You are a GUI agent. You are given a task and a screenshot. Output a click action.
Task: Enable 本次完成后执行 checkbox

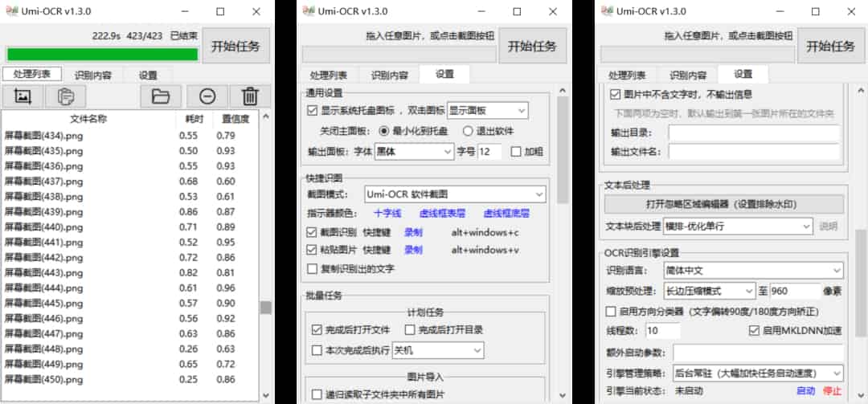(x=317, y=350)
